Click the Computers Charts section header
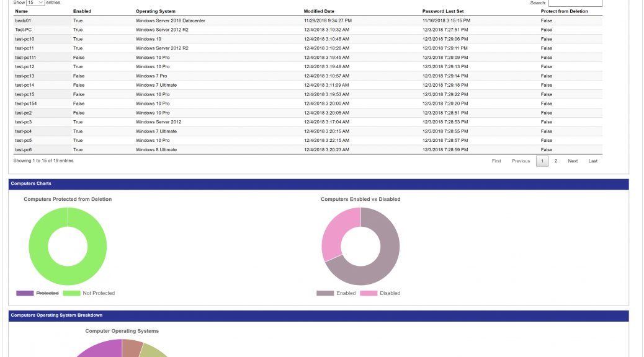Image resolution: width=644 pixels, height=357 pixels. tap(319, 184)
